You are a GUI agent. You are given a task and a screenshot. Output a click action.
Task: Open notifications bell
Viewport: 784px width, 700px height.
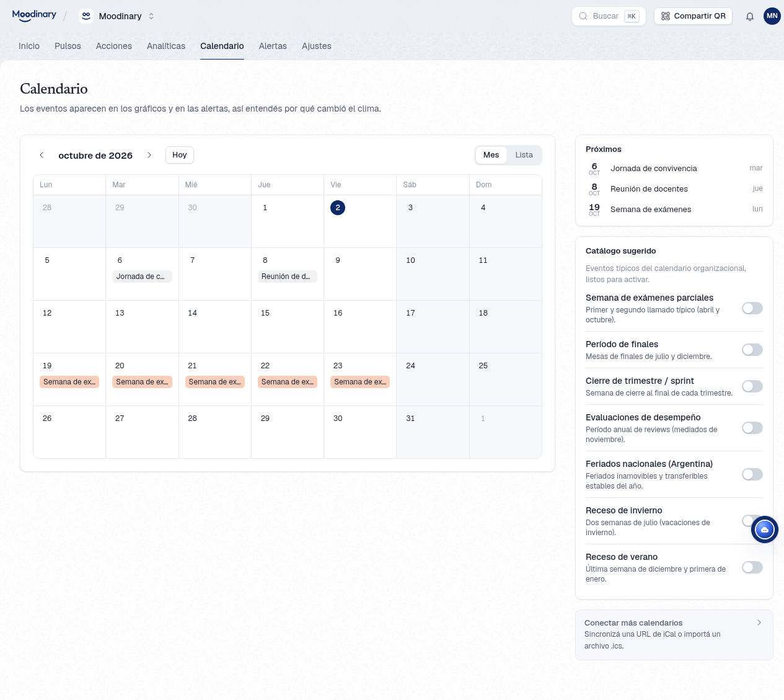[750, 16]
